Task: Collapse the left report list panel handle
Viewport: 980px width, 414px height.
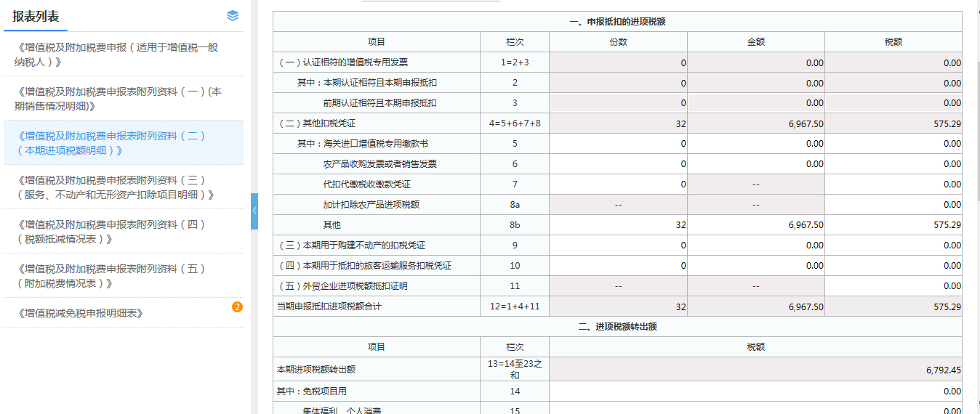Action: click(254, 211)
